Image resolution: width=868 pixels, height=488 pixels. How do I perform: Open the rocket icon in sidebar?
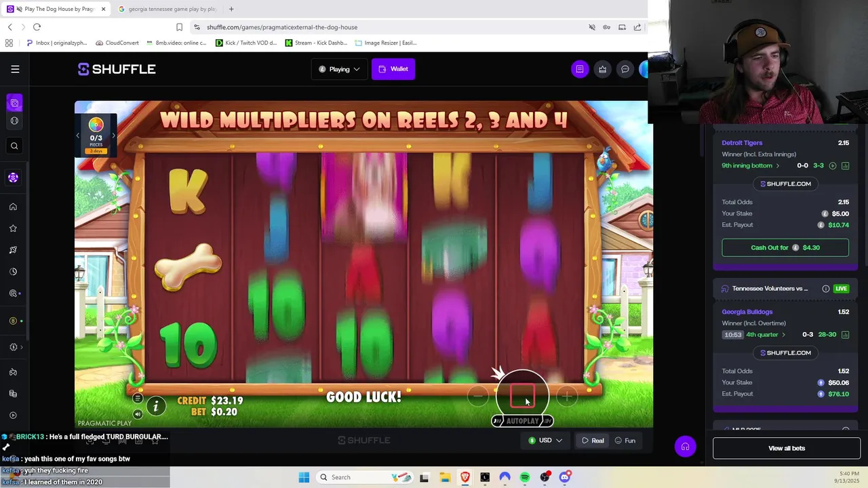point(13,250)
